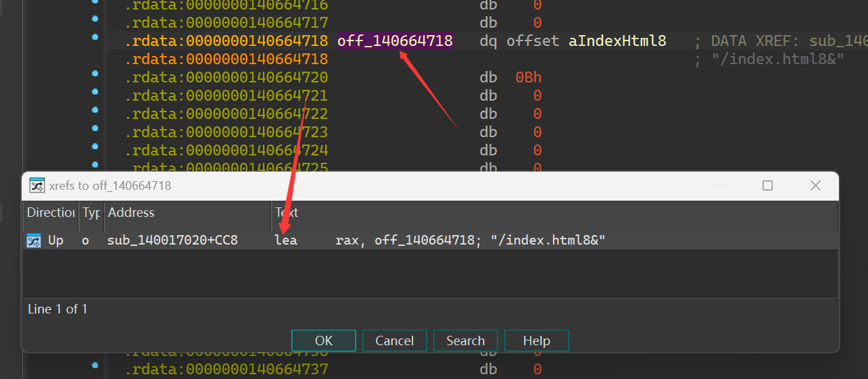Click the xrefs dialog title bar icon
The image size is (868, 379).
coord(37,185)
